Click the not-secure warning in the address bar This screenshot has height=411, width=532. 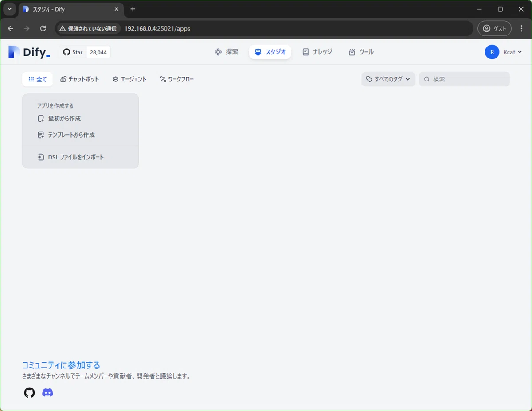(x=88, y=28)
